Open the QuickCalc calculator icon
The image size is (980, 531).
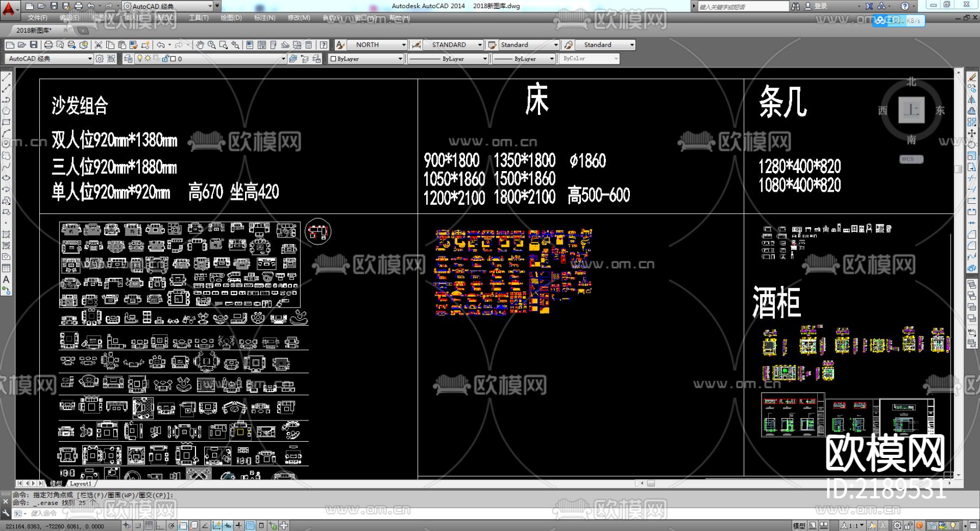pos(309,45)
